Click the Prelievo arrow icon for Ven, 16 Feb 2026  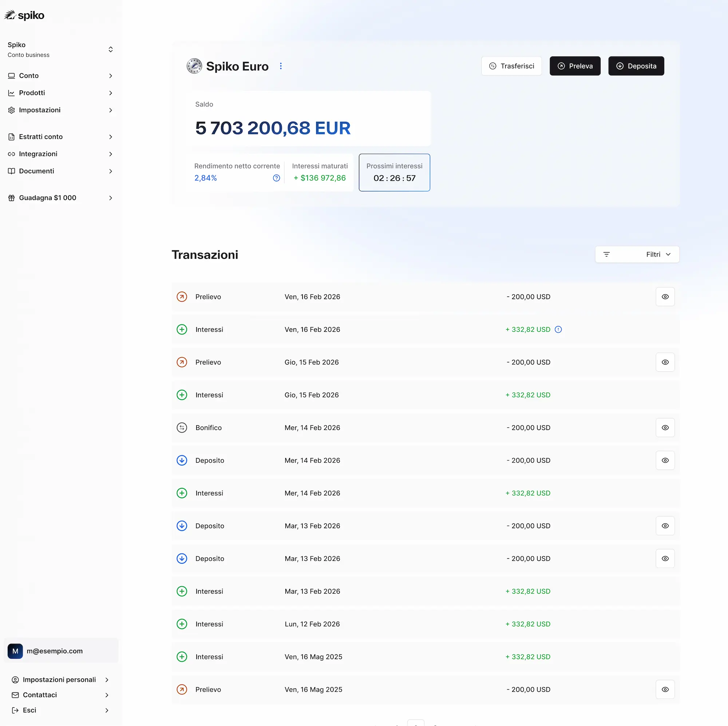[x=182, y=297]
